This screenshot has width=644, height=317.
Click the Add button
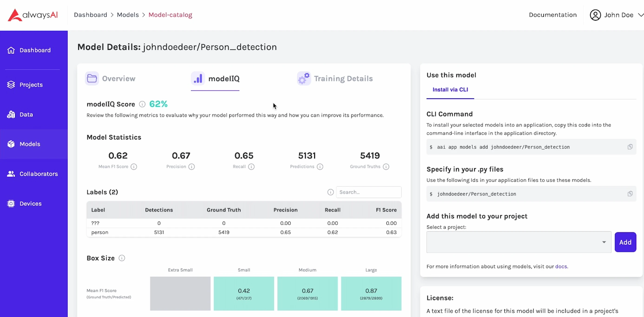point(625,242)
